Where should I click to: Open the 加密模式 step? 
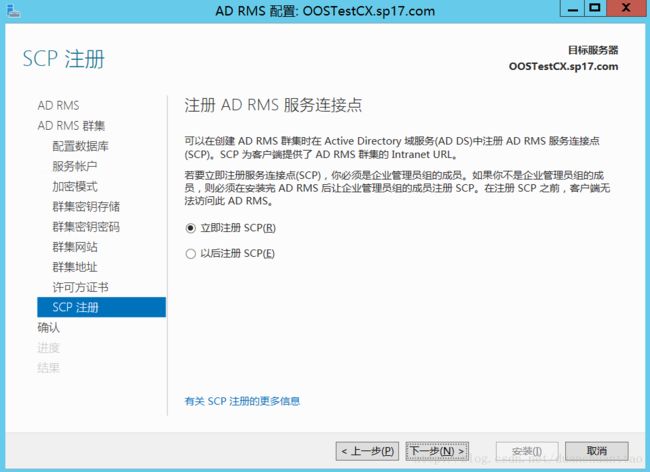click(x=75, y=186)
